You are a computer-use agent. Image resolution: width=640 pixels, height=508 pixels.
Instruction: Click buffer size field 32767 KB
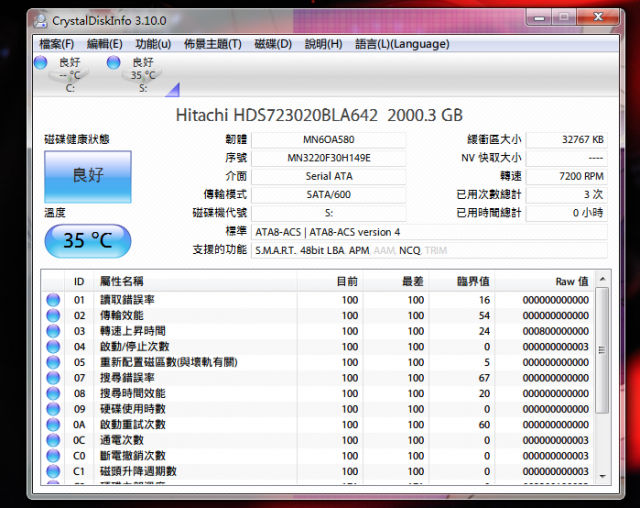[567, 140]
